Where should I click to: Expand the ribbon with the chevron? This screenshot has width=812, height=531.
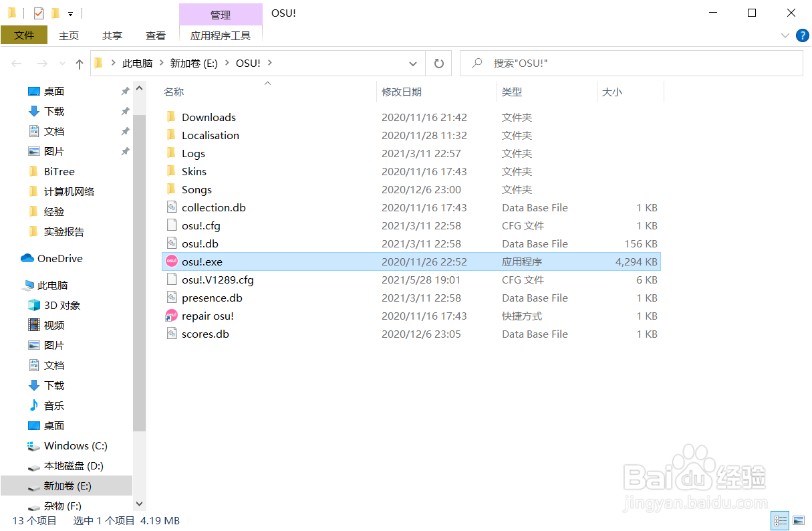click(x=785, y=35)
